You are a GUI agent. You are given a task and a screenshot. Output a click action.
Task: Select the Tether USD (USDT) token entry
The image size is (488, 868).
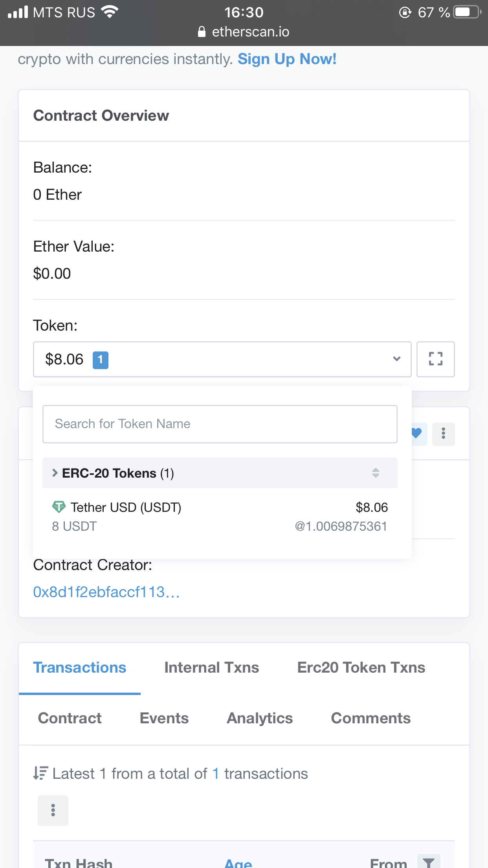(220, 517)
